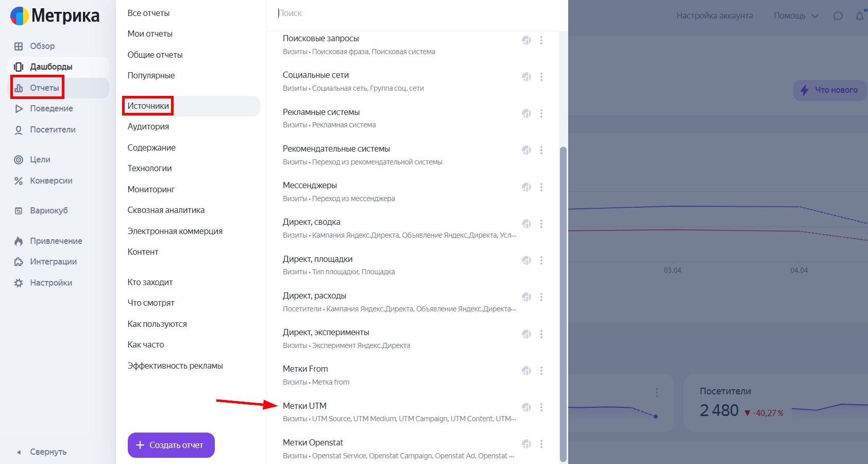Viewport: 868px width, 464px height.
Task: Click the Что нового button
Action: [x=830, y=90]
